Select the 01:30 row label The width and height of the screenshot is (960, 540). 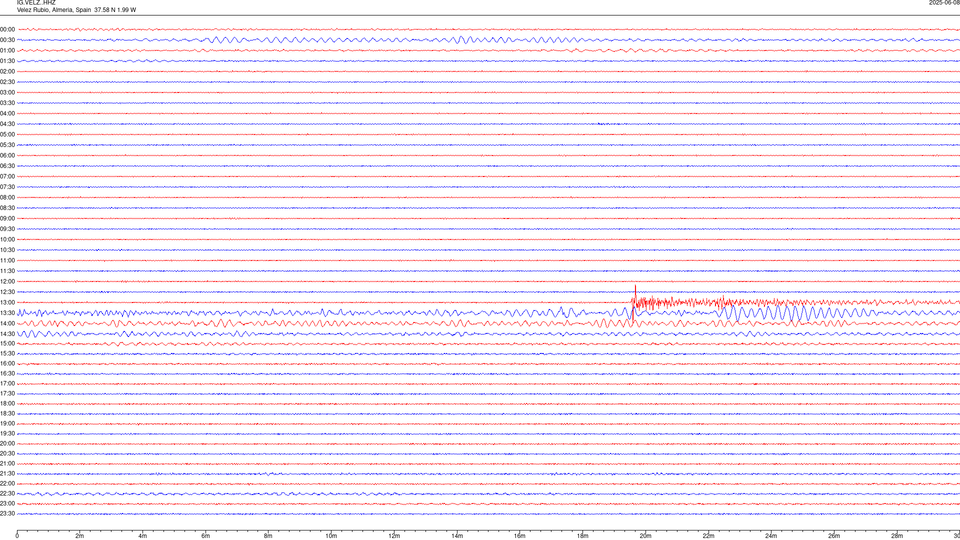pos(7,61)
